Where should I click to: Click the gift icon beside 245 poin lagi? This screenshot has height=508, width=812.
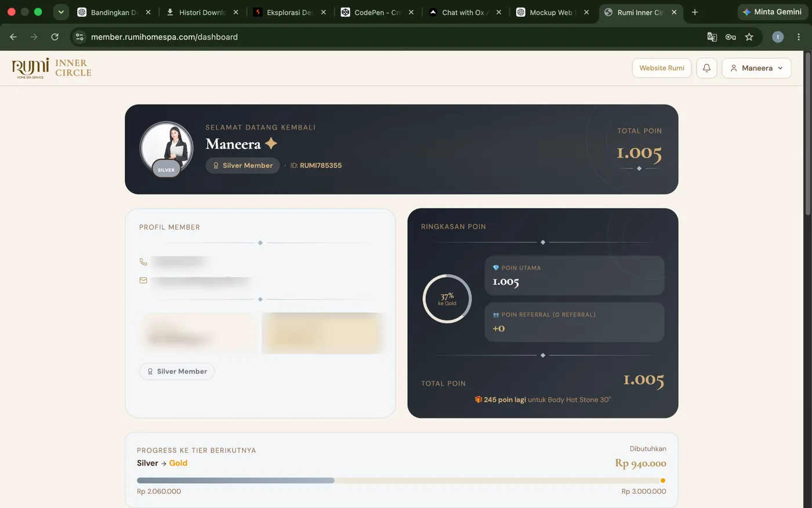click(478, 399)
